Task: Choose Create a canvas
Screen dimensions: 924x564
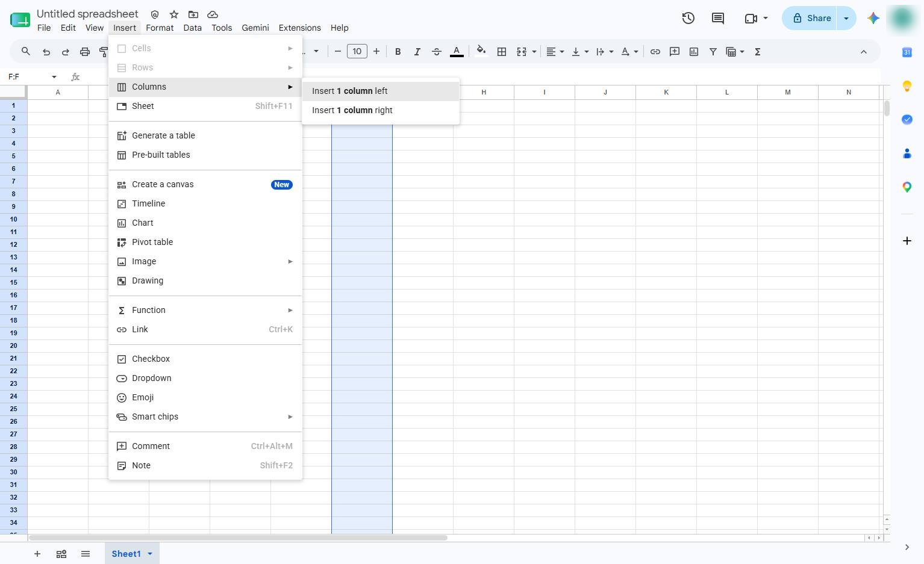Action: pyautogui.click(x=205, y=184)
